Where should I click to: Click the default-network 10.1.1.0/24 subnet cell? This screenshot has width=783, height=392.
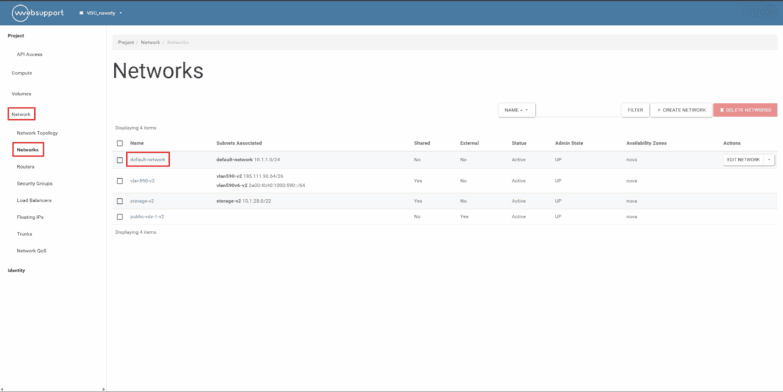point(248,160)
